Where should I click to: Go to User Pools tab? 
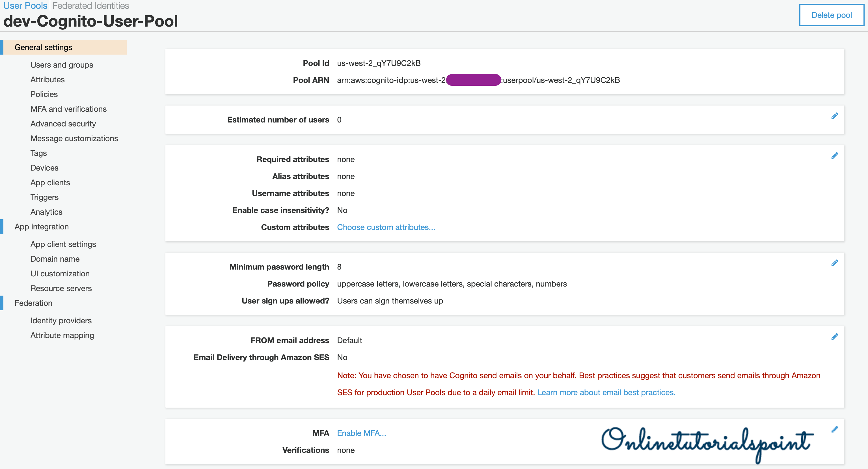(x=25, y=6)
